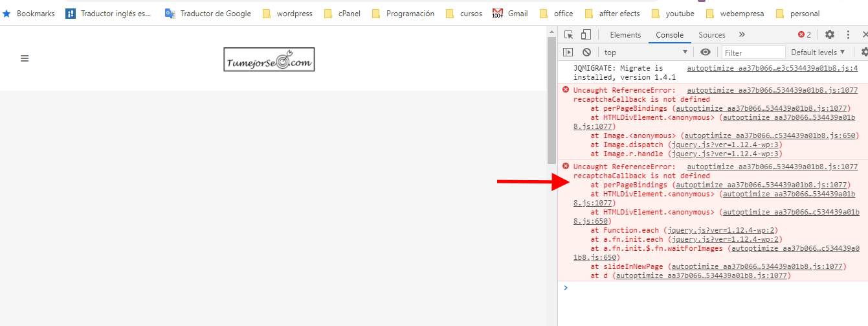Image resolution: width=868 pixels, height=326 pixels.
Task: Click second error red circle icon
Action: 566,167
